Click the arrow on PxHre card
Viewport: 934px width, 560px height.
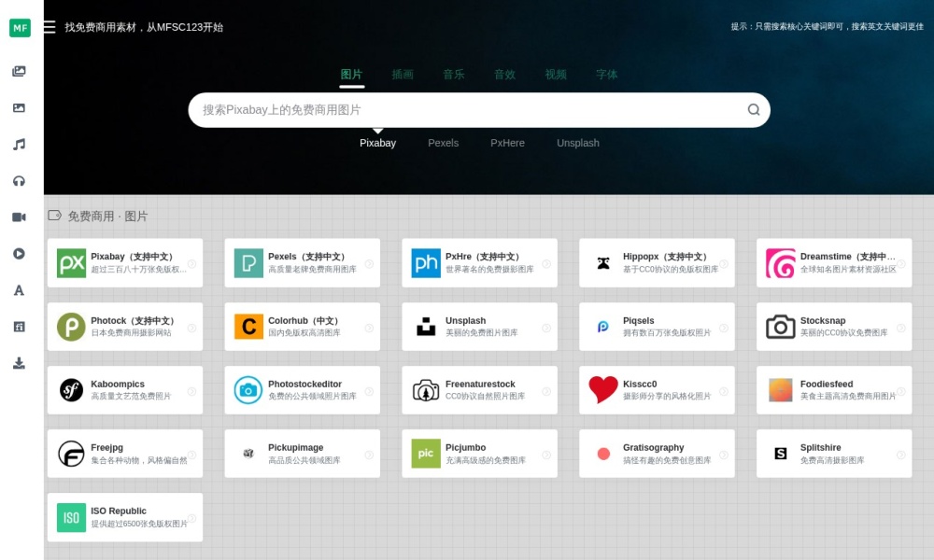pyautogui.click(x=546, y=263)
